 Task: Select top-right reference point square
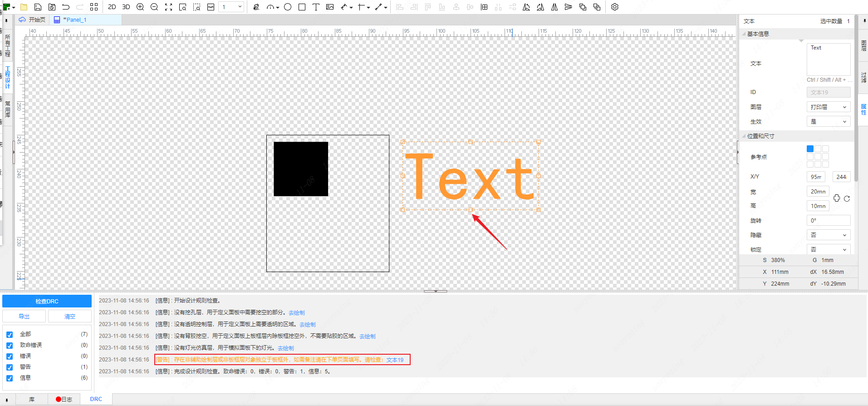825,149
